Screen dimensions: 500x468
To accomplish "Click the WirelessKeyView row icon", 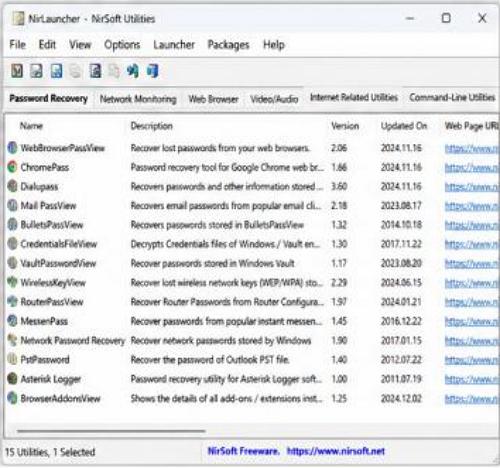I will pyautogui.click(x=12, y=282).
